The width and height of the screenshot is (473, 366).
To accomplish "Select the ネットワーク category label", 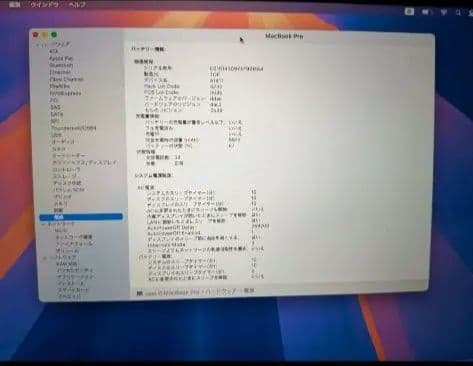I will (62, 224).
